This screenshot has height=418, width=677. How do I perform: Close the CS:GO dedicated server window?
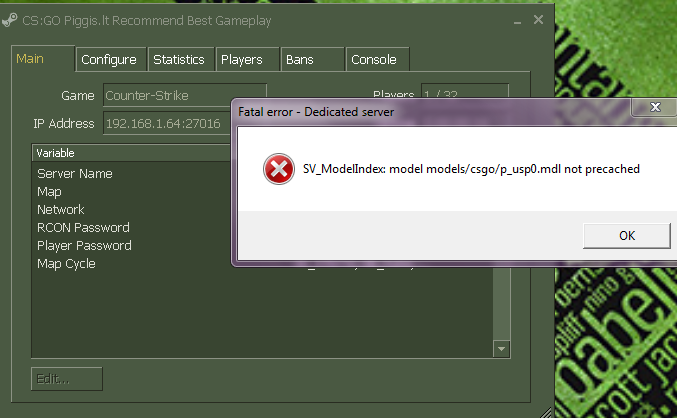click(538, 19)
